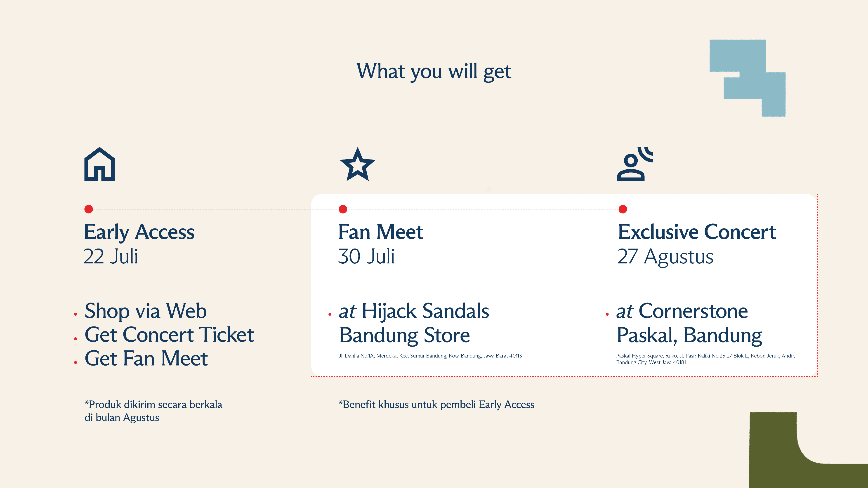Image resolution: width=868 pixels, height=488 pixels.
Task: Click the "Exclusive Concert" heading
Action: coord(697,232)
